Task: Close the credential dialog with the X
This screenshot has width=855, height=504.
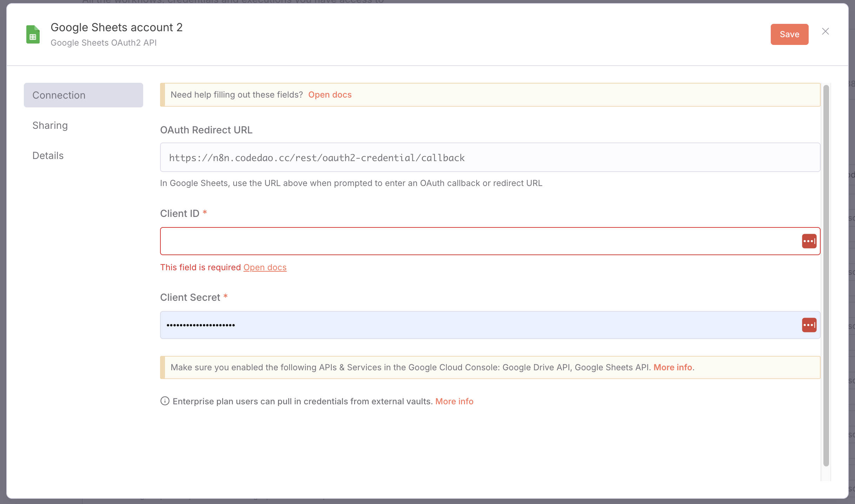Action: point(826,32)
